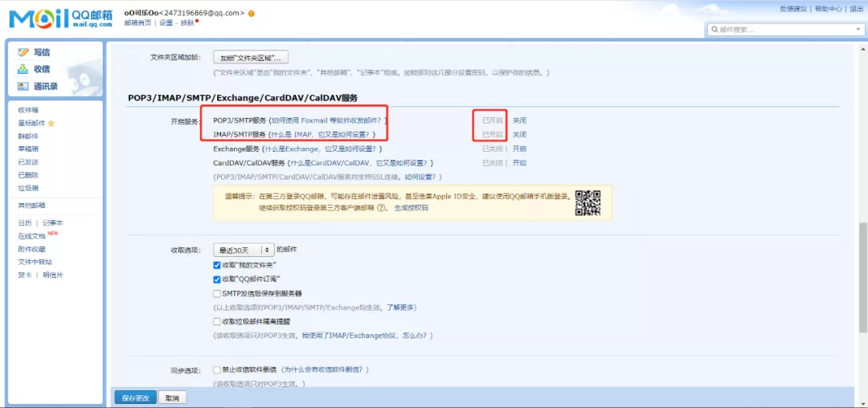Click in the 邮件搜索 input field
This screenshot has height=408, width=868.
tap(784, 29)
